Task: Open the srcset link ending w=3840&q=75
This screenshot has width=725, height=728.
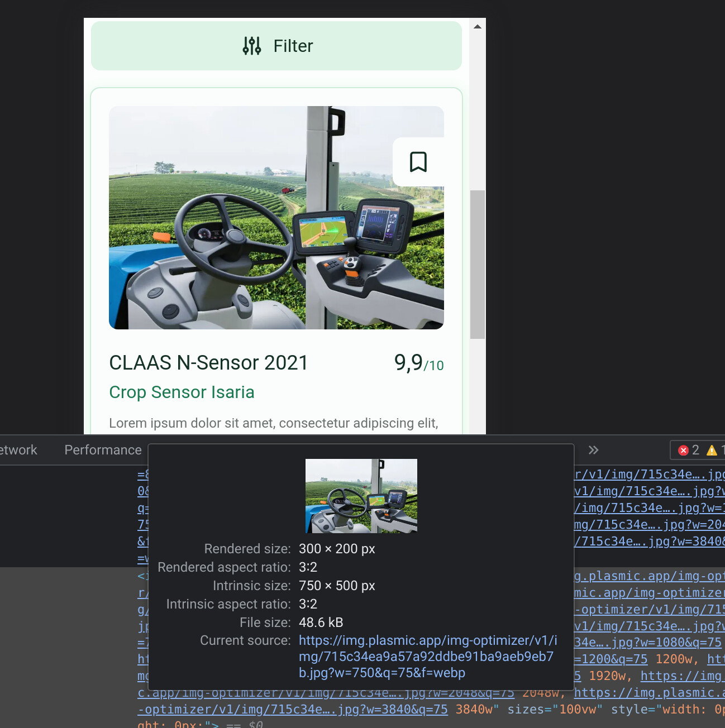Action: tap(296, 710)
